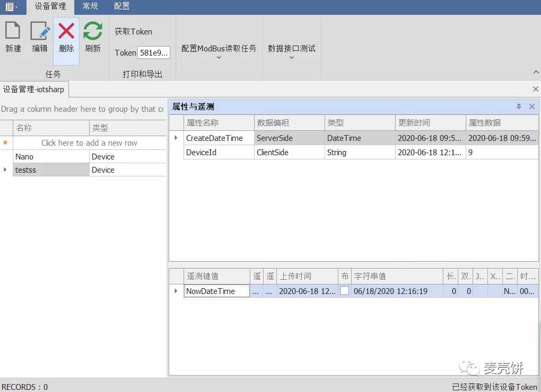
Task: Click the new-row star indicator
Action: [x=5, y=142]
